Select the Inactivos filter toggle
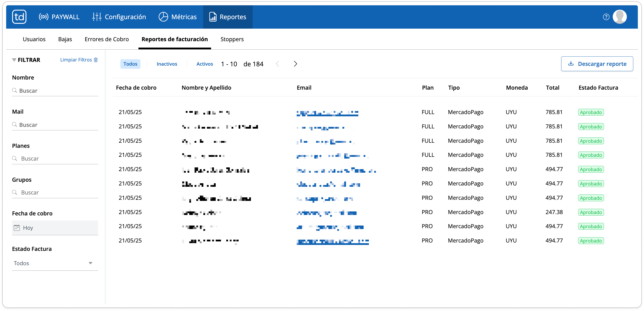 [x=167, y=64]
